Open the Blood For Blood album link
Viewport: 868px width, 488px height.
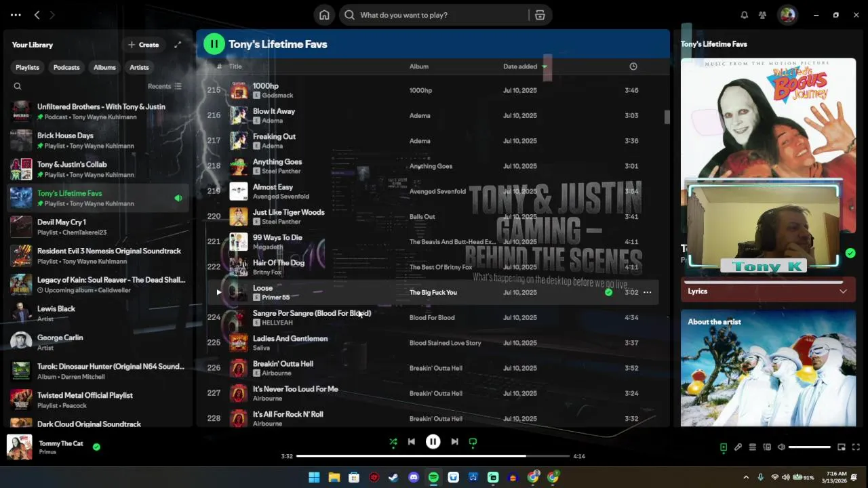click(432, 317)
